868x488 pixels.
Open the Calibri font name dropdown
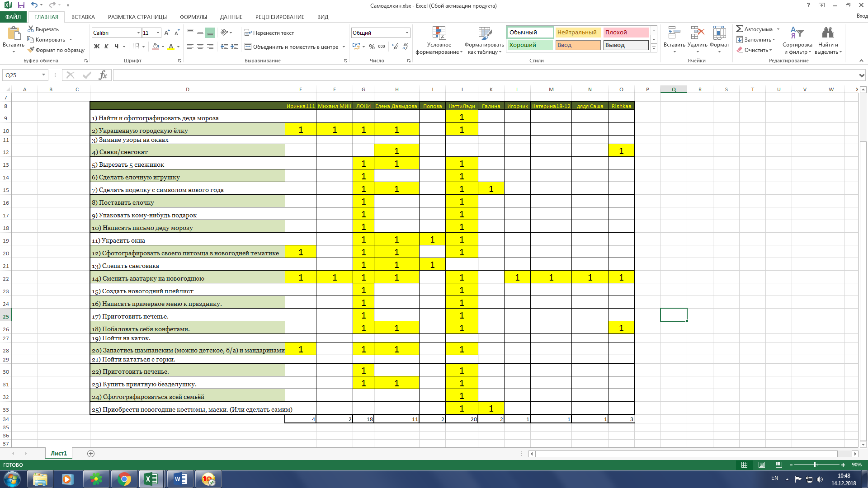pyautogui.click(x=138, y=33)
